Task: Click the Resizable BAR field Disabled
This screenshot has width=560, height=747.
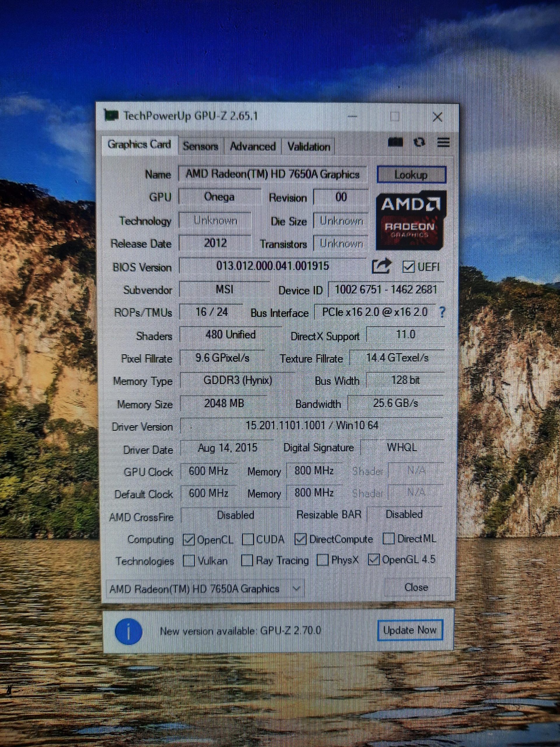Action: click(404, 514)
